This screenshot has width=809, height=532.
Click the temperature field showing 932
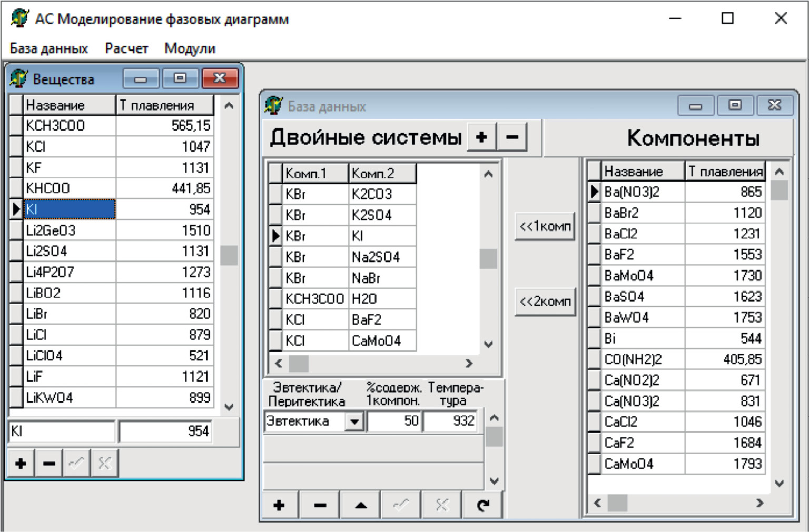pyautogui.click(x=451, y=421)
